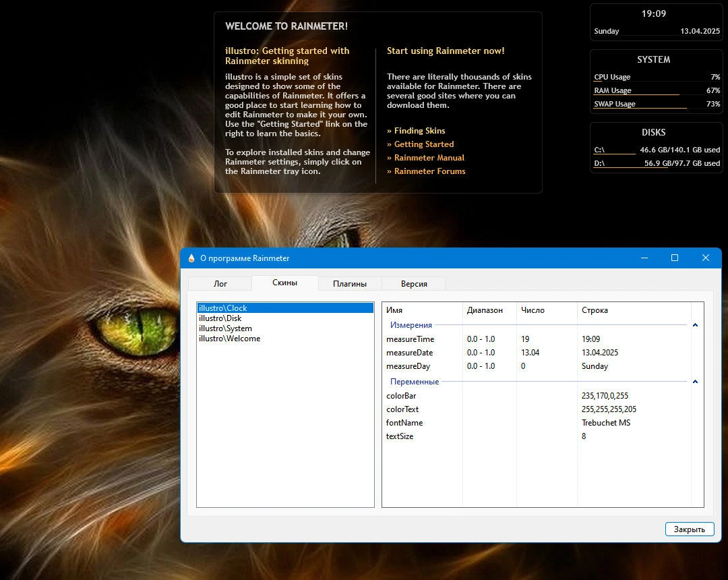The image size is (728, 580).
Task: Select the measureTime row
Action: pos(537,339)
